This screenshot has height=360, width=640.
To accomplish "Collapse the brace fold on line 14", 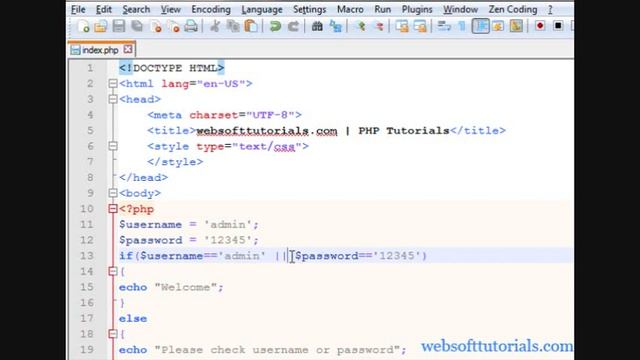I will click(x=113, y=271).
